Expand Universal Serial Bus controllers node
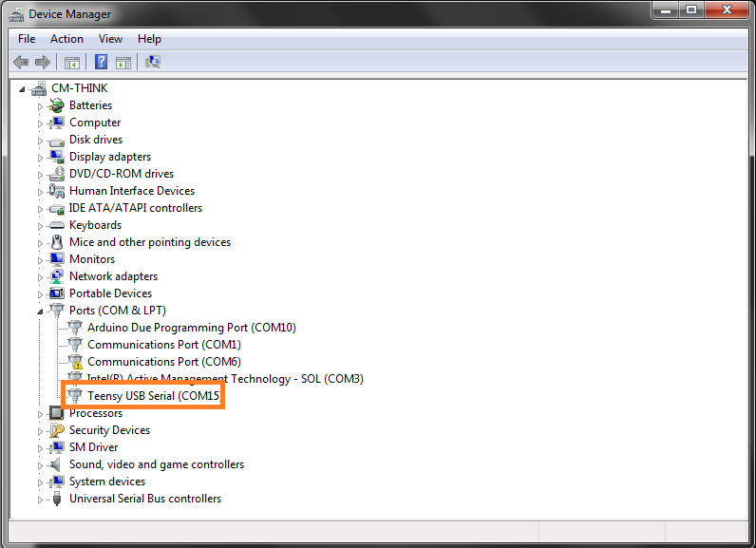The height and width of the screenshot is (548, 756). [x=41, y=500]
